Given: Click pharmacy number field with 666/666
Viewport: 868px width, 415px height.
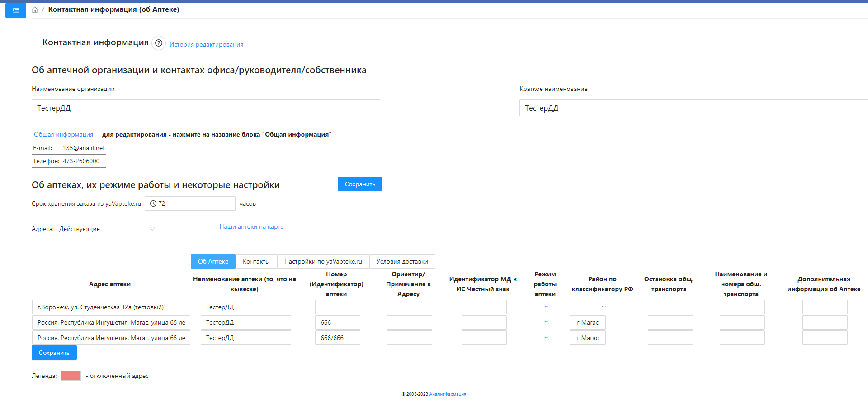Looking at the screenshot, I should (338, 338).
